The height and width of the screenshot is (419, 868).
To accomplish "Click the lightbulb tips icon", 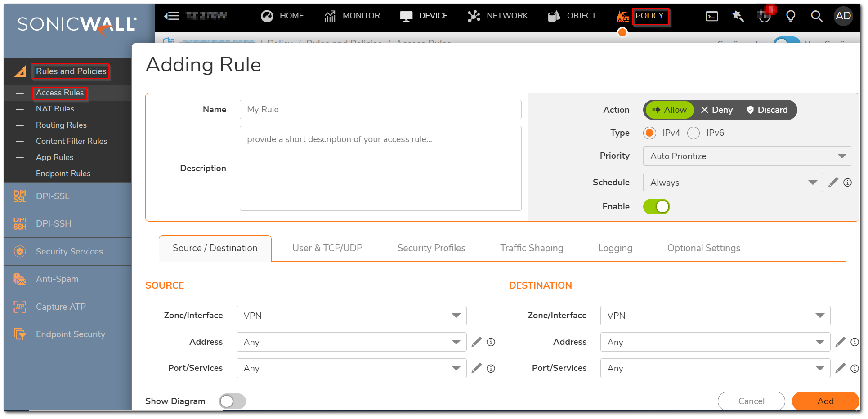I will point(791,17).
